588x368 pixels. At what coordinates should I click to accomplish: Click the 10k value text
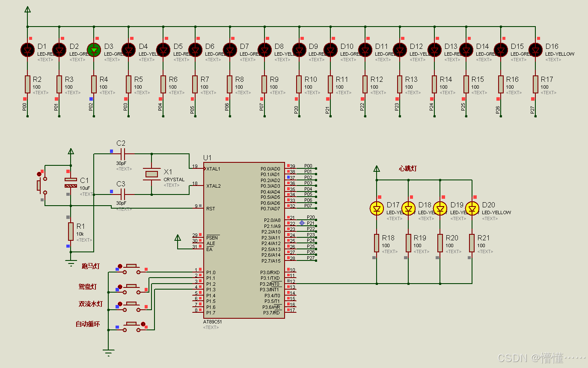point(80,234)
